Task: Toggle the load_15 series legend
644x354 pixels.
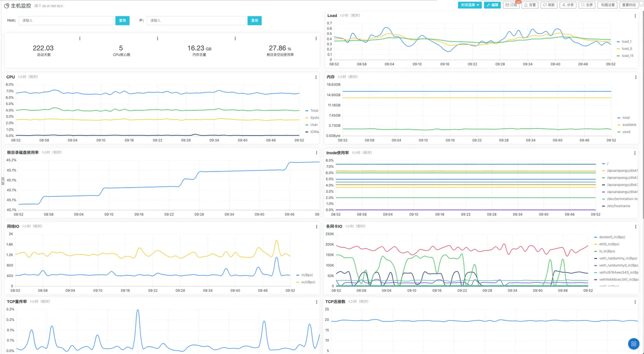Action: click(625, 56)
